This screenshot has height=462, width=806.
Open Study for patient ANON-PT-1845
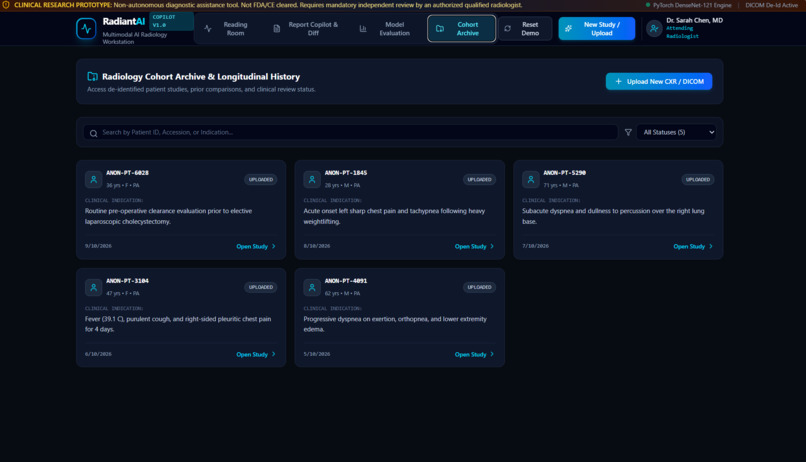[474, 247]
